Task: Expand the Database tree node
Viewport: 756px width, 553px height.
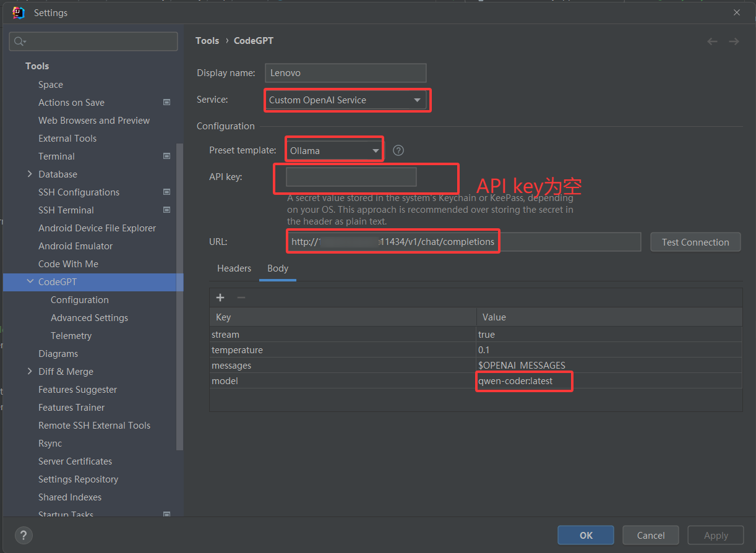Action: click(30, 174)
